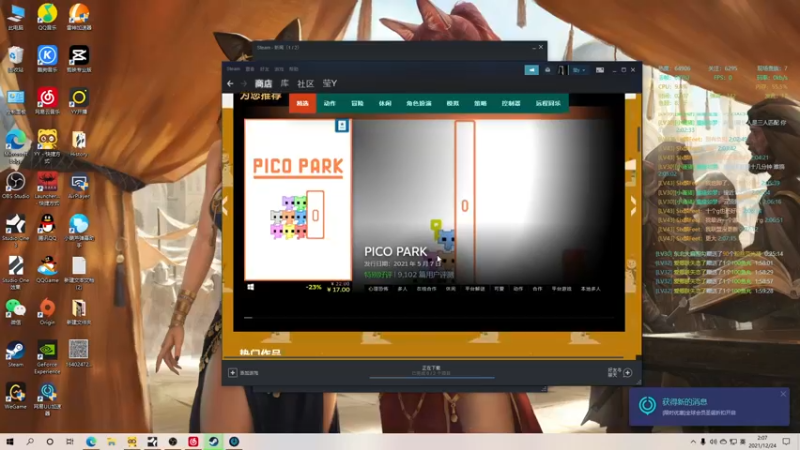Click the ¥17.00 discounted price
The height and width of the screenshot is (450, 800).
(338, 290)
